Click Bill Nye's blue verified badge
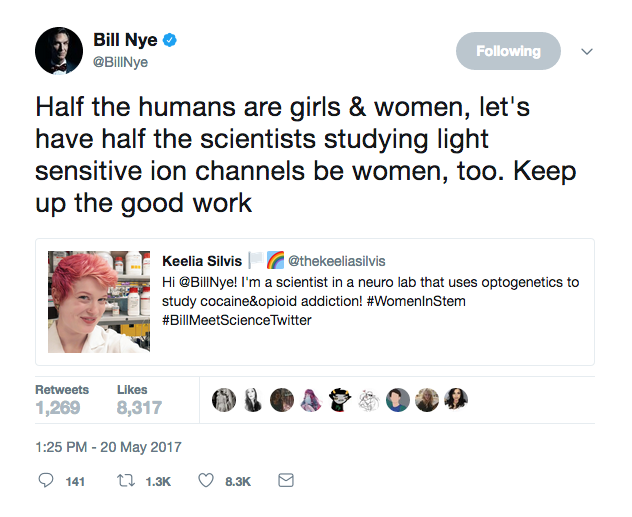The image size is (632, 517). pyautogui.click(x=171, y=41)
